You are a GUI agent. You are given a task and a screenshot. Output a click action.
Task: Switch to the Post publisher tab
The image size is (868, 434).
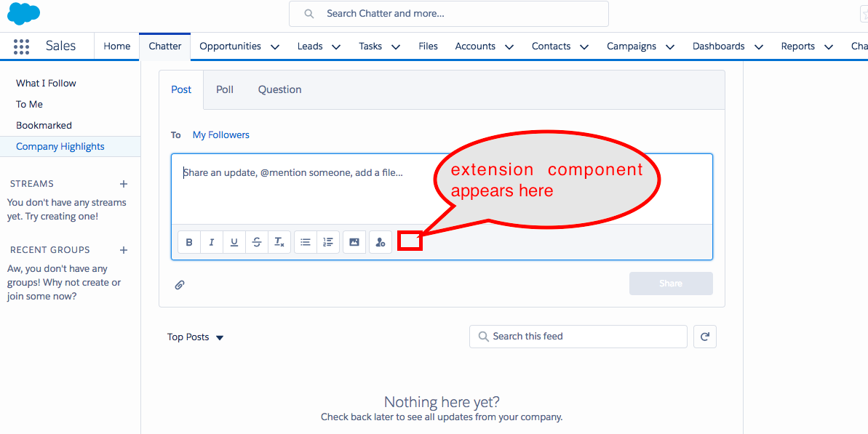tap(181, 89)
